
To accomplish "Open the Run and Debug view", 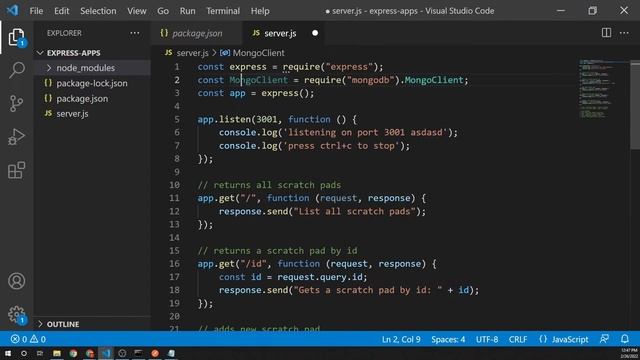I will click(x=17, y=137).
